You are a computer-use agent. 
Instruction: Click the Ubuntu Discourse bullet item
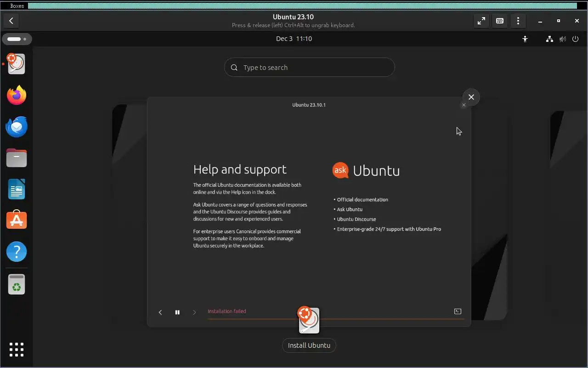[x=356, y=219]
